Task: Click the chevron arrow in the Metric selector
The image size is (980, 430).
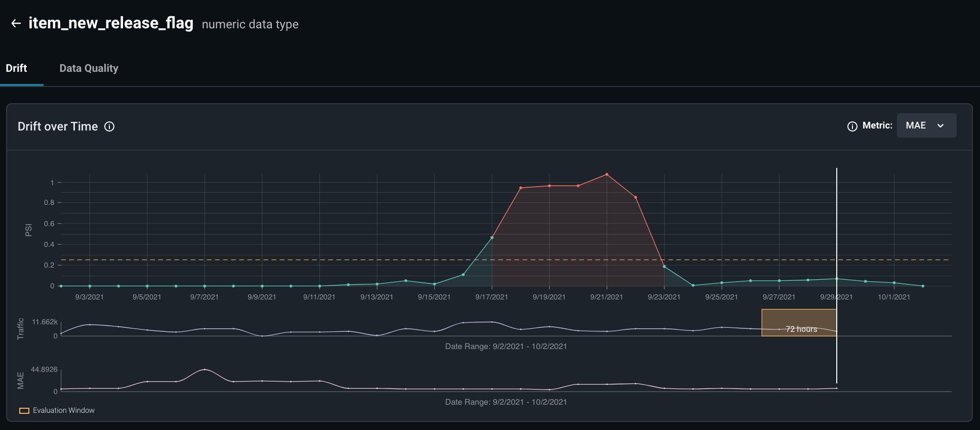Action: tap(941, 126)
